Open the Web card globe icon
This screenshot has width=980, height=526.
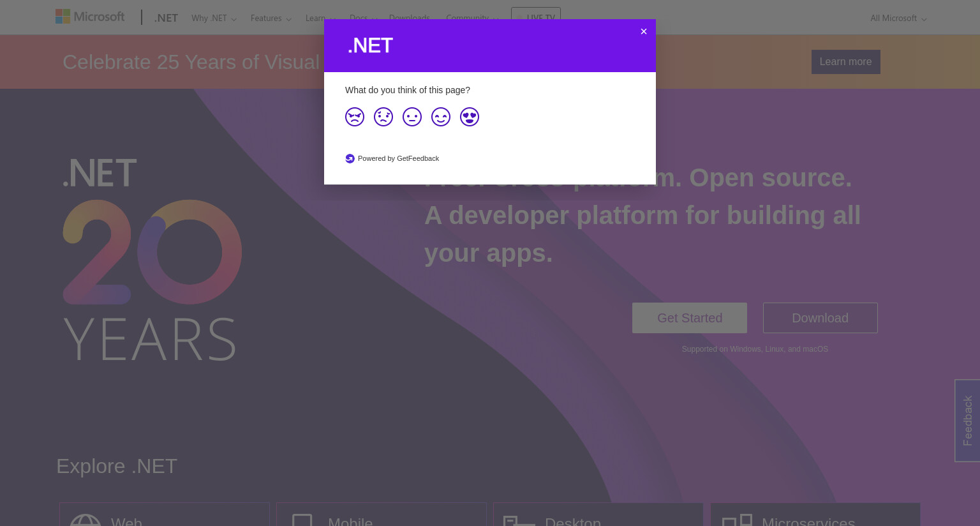click(x=85, y=520)
